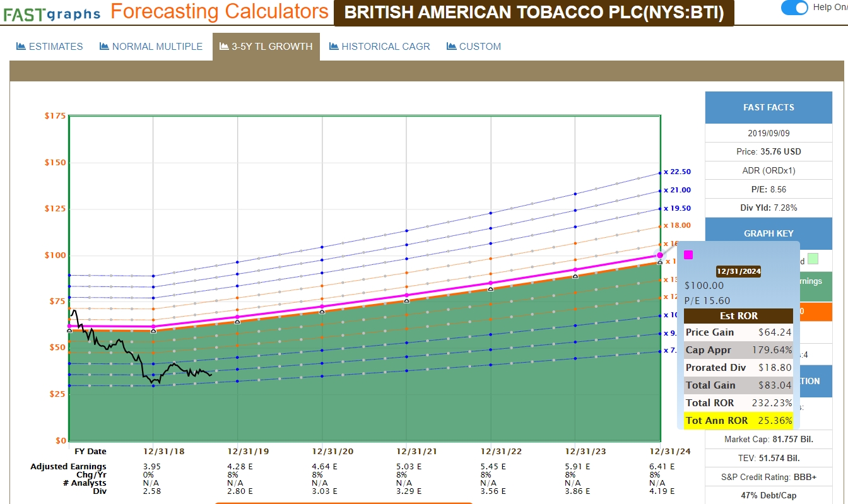Click the white triangle marker at 12/31/22
This screenshot has width=848, height=504.
point(491,289)
